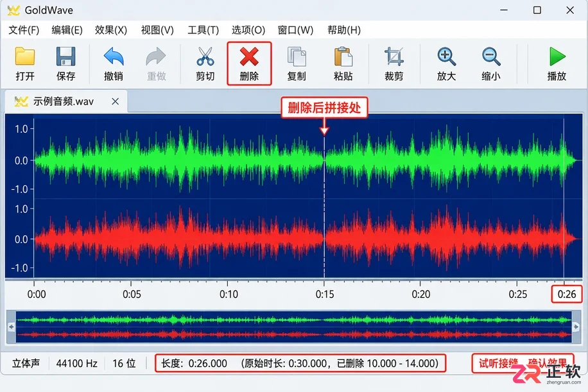
Task: Click the 长度: 0:26.000 status text
Action: (x=195, y=363)
